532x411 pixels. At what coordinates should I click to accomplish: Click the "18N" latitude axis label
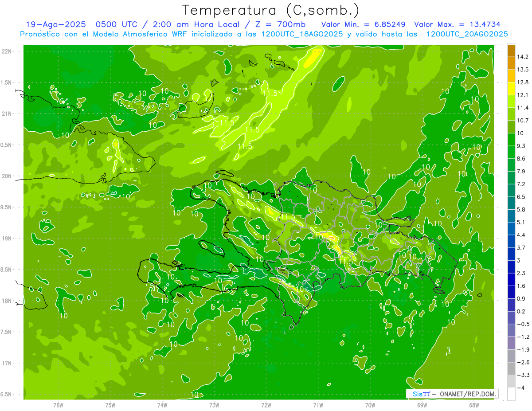(x=7, y=301)
